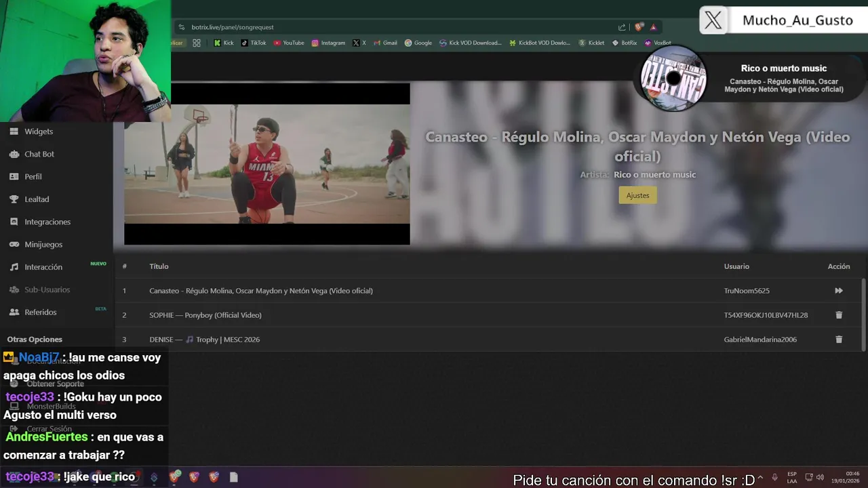This screenshot has width=868, height=488.
Task: Click the Referidos people icon
Action: [x=14, y=312]
